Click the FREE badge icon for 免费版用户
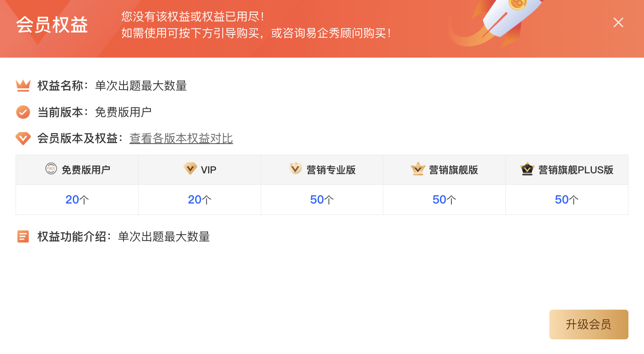 pos(51,169)
